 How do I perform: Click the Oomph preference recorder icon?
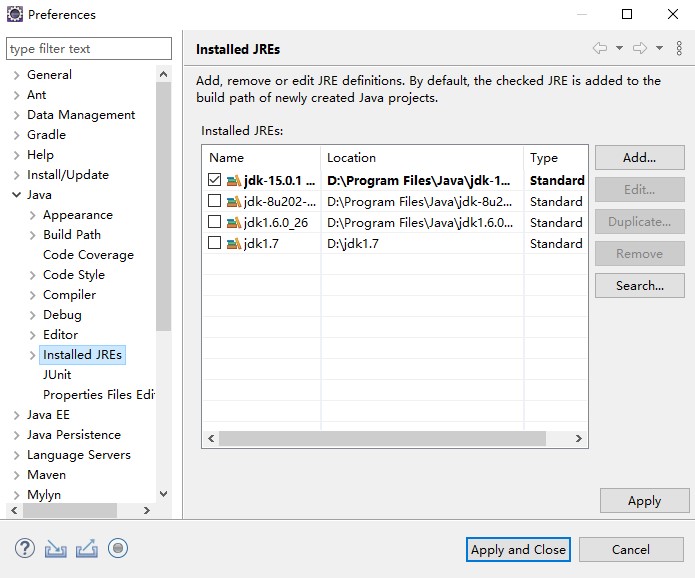point(118,548)
